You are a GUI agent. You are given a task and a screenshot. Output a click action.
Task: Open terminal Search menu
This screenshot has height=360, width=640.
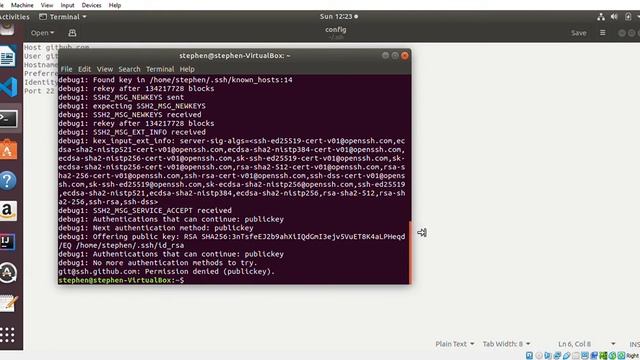(x=129, y=69)
